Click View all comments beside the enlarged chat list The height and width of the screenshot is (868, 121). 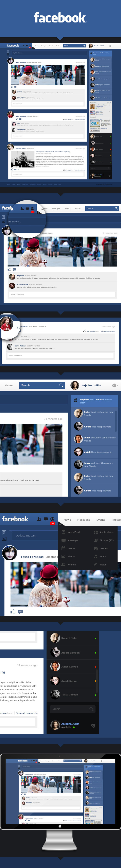[x=27, y=713]
